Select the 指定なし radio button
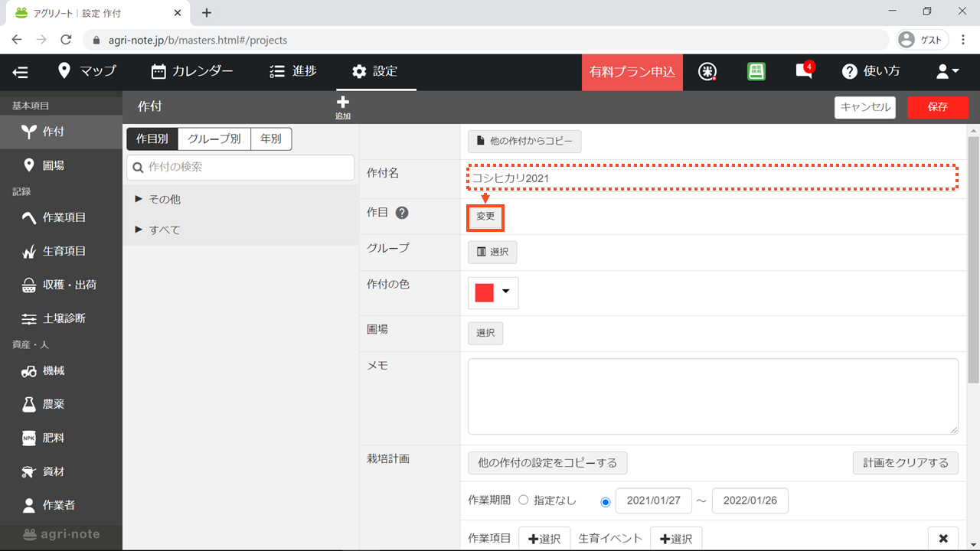This screenshot has width=980, height=551. pyautogui.click(x=524, y=500)
